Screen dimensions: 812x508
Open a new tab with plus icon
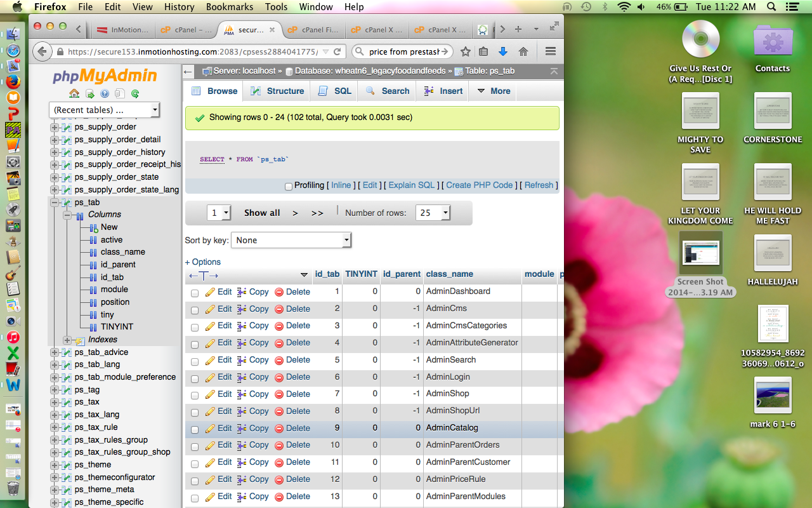[x=518, y=29]
